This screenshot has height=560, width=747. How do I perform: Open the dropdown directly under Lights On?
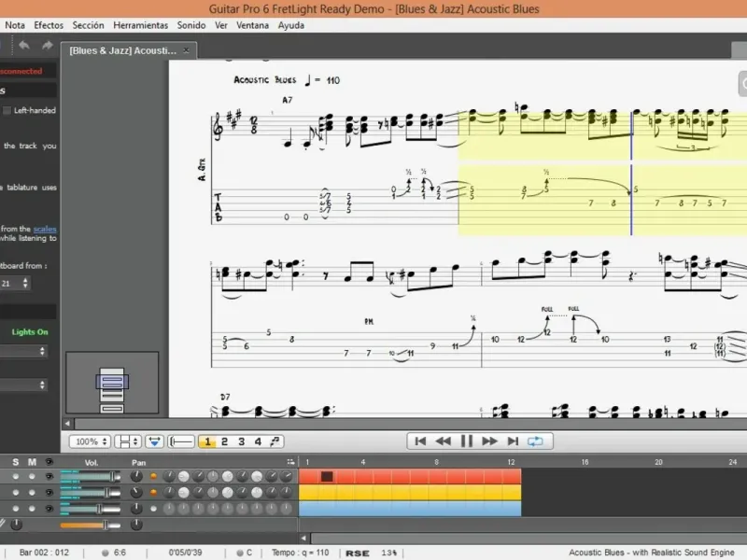click(24, 352)
